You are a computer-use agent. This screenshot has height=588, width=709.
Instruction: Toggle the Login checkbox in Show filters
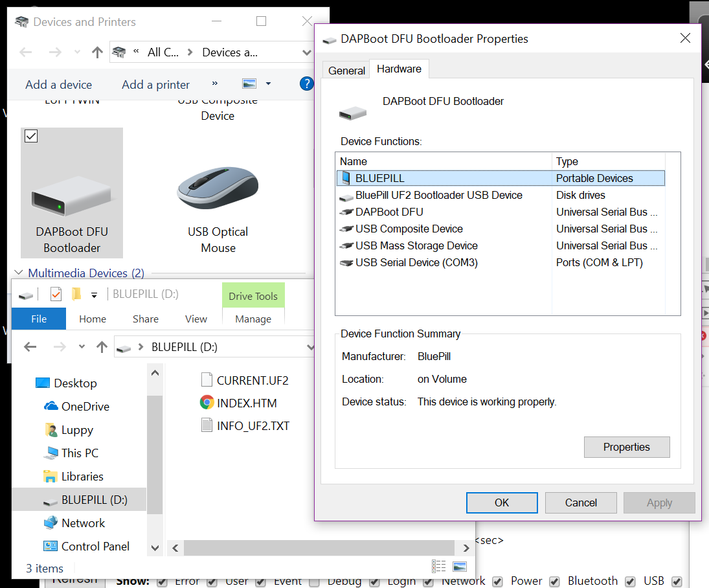(374, 582)
